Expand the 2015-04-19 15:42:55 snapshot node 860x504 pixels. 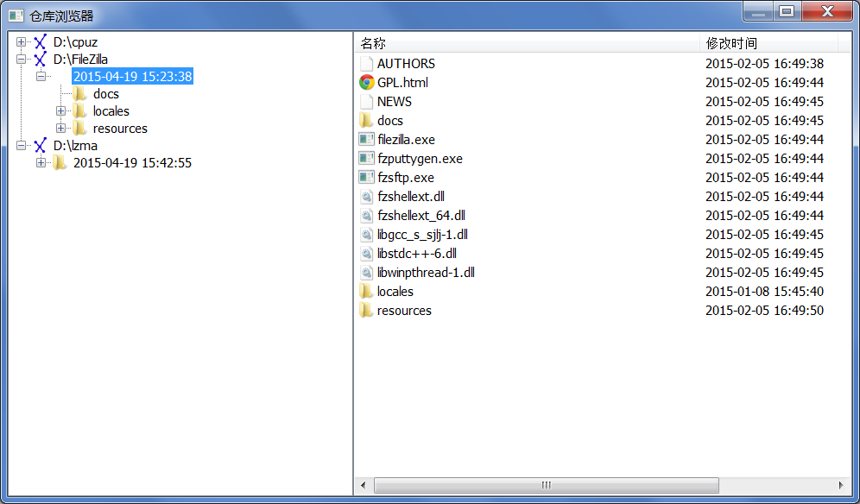[41, 162]
